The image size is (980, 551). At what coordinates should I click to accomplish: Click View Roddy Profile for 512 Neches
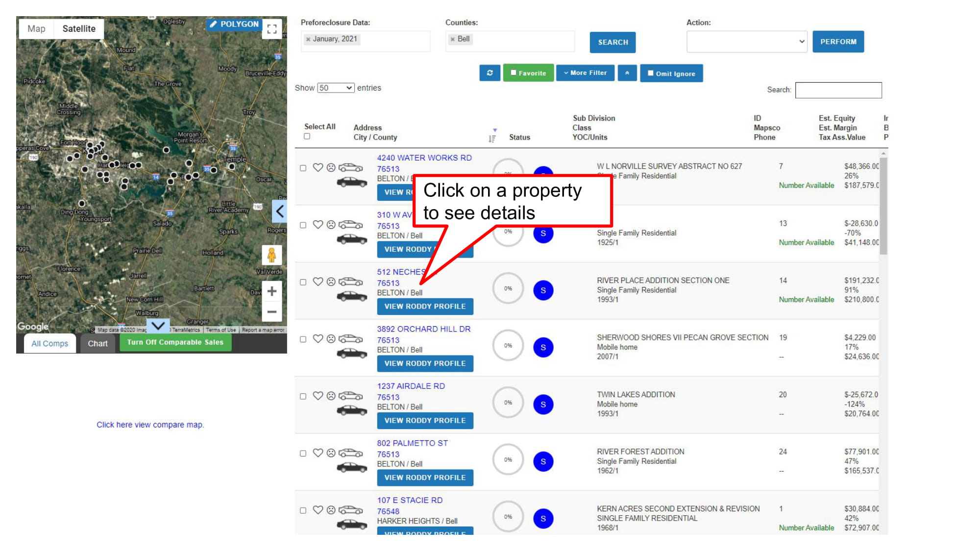click(425, 307)
